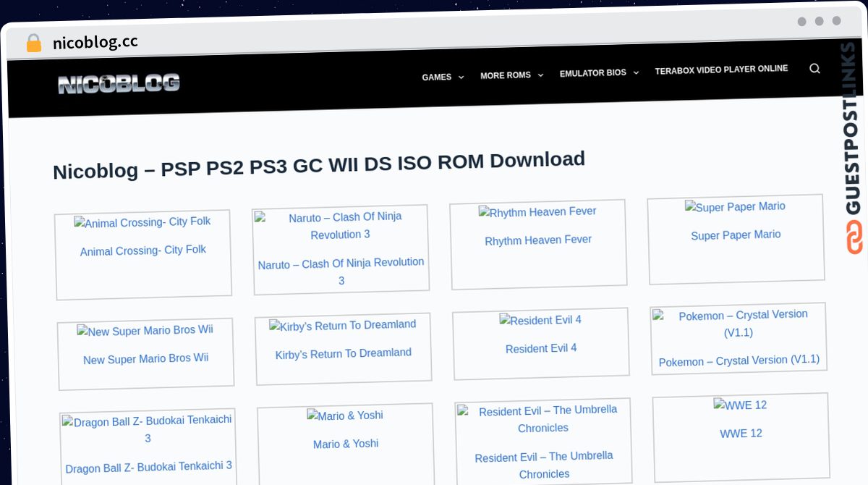The height and width of the screenshot is (485, 868).
Task: Open the Mario & Yoshi title link
Action: tap(346, 444)
